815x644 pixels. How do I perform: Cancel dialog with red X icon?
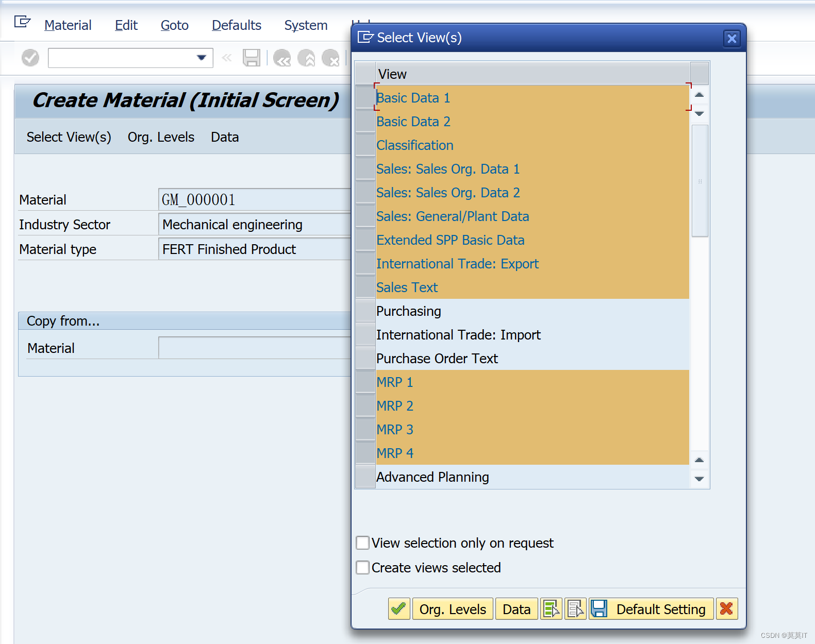pos(727,609)
